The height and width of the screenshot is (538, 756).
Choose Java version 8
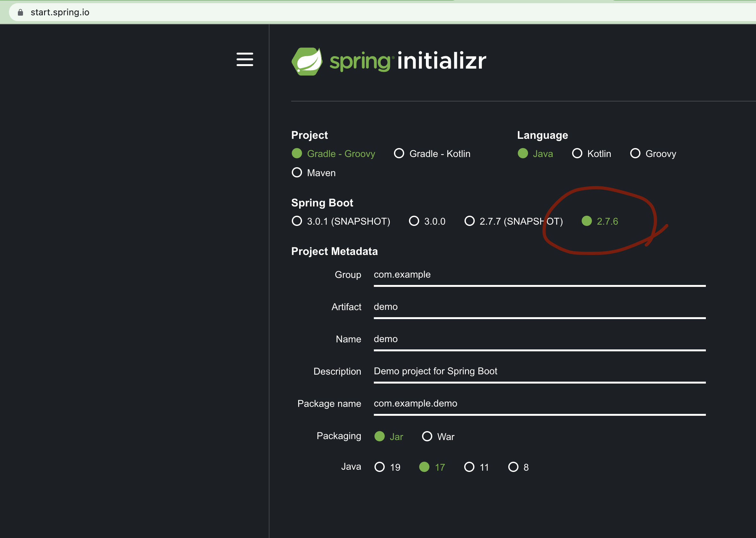518,467
